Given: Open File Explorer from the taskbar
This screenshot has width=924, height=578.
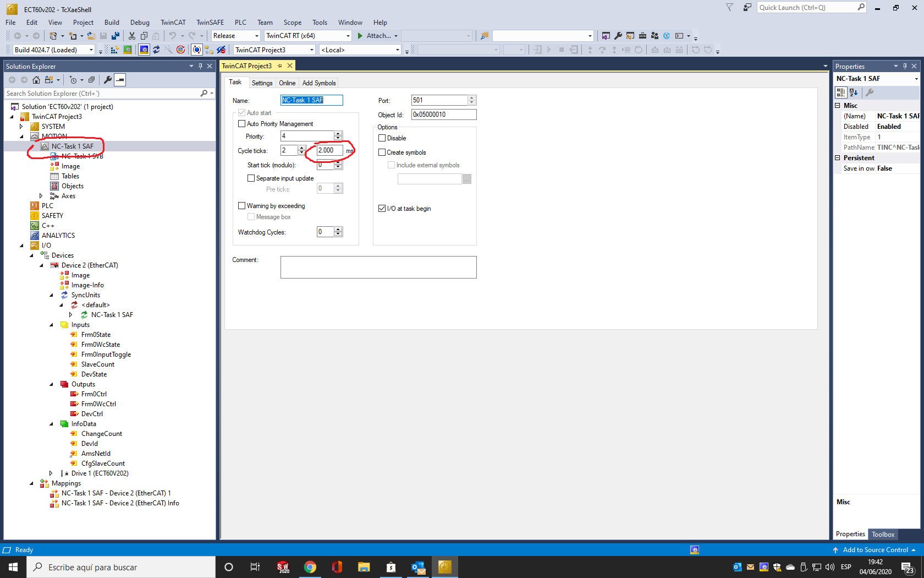Looking at the screenshot, I should (x=364, y=567).
